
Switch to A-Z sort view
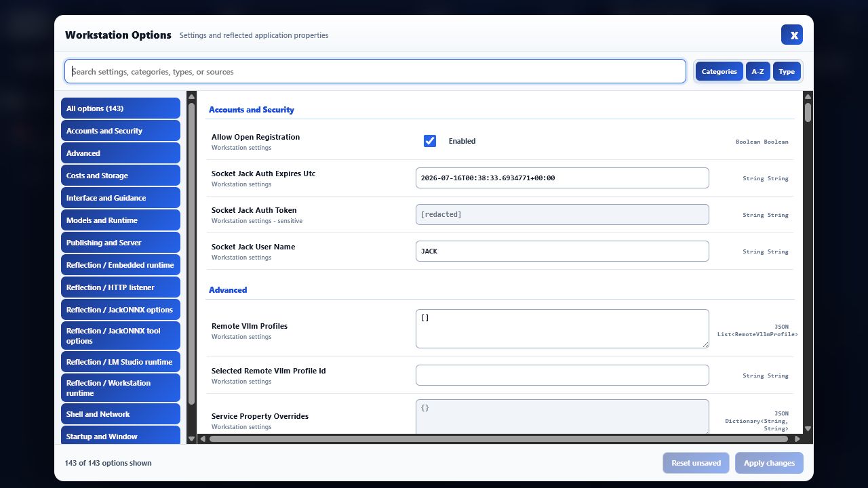click(757, 71)
